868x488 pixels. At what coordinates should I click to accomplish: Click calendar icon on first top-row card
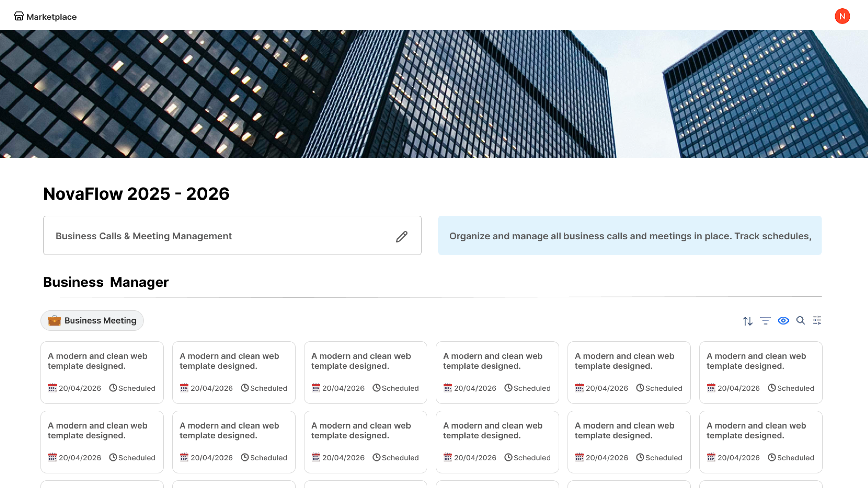(x=52, y=388)
